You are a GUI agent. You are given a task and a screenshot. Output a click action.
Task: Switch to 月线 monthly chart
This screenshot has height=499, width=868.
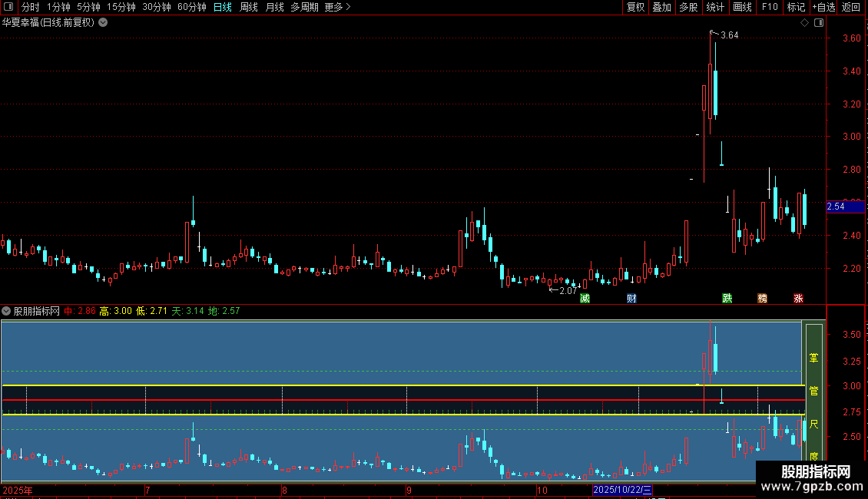pyautogui.click(x=274, y=7)
